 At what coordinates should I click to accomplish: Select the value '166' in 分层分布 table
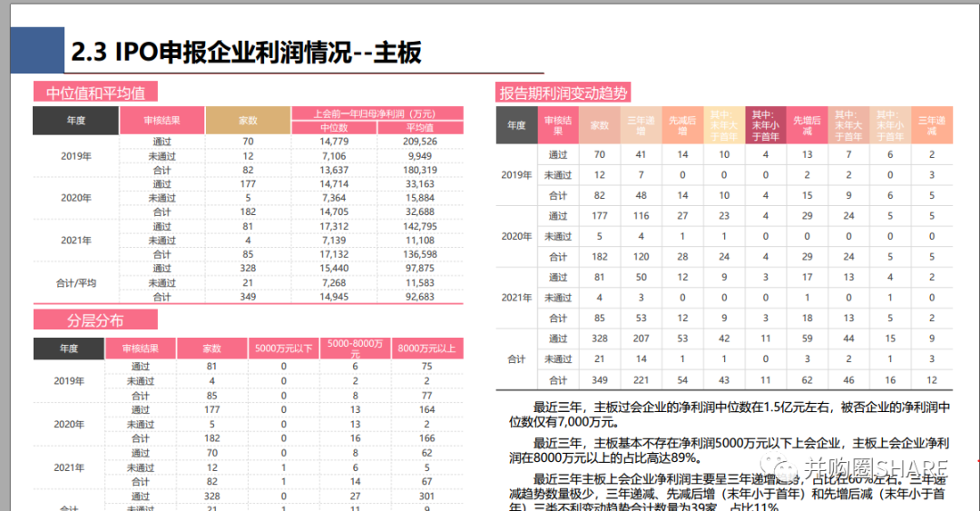tap(426, 438)
